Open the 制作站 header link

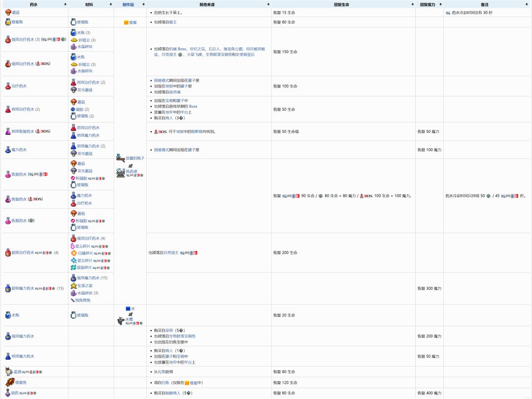pyautogui.click(x=128, y=4)
